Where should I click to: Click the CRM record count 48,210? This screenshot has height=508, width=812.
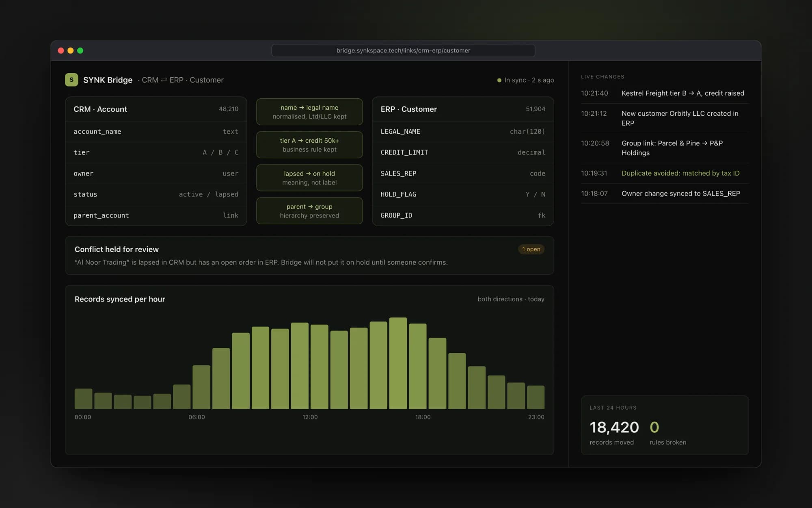tap(229, 109)
